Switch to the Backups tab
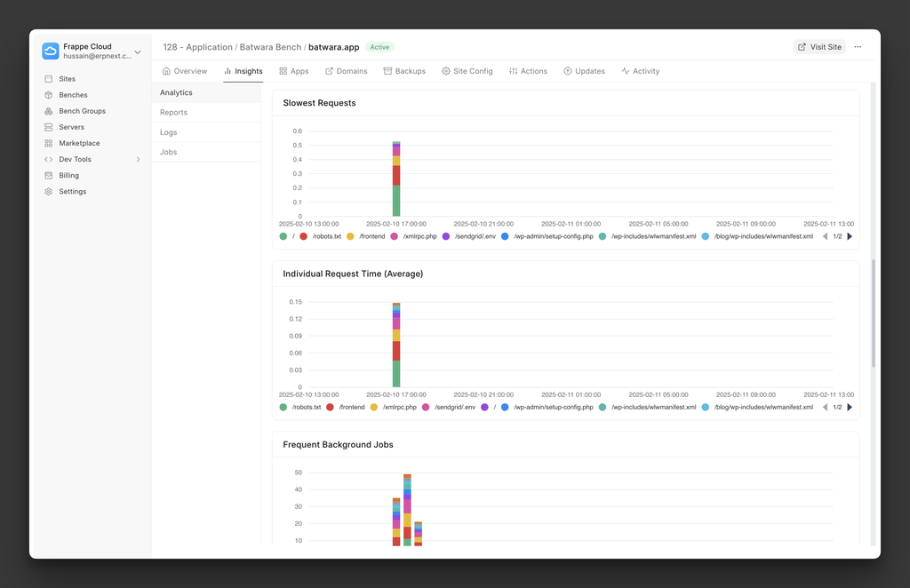Screen dimensions: 910x588 point(404,71)
